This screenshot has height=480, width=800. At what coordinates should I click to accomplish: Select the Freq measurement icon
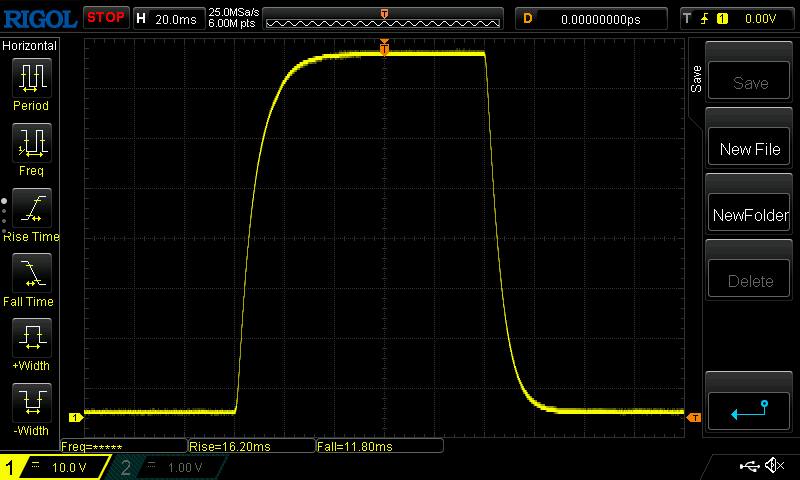coord(32,142)
